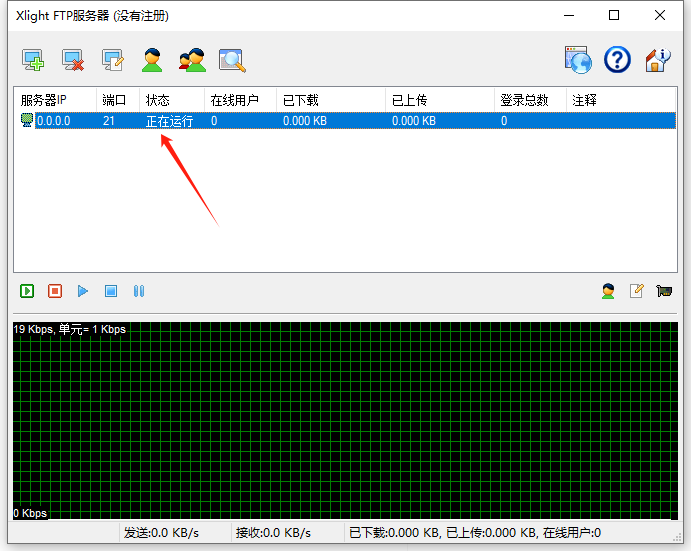Pause the server with the pause button
691x551 pixels.
(139, 291)
